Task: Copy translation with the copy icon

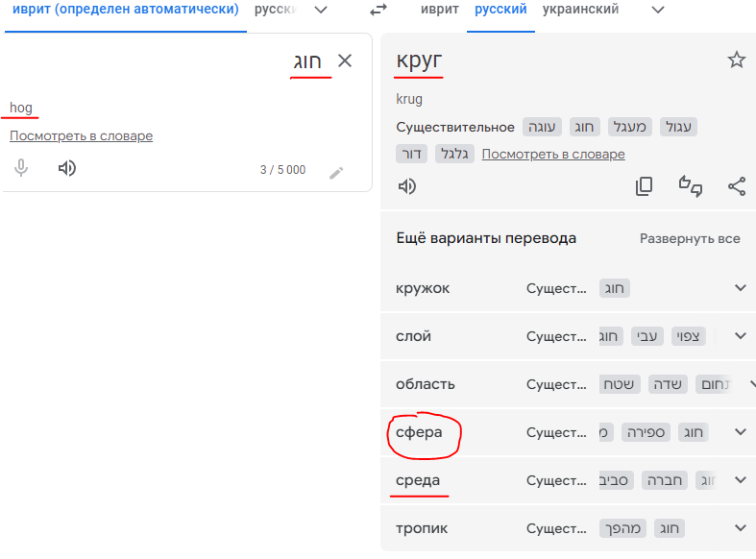Action: pos(645,186)
